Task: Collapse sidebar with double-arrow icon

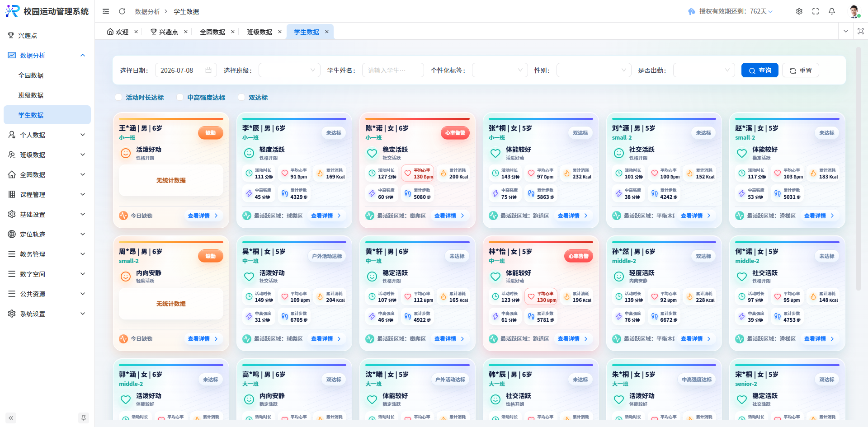Action: tap(11, 418)
